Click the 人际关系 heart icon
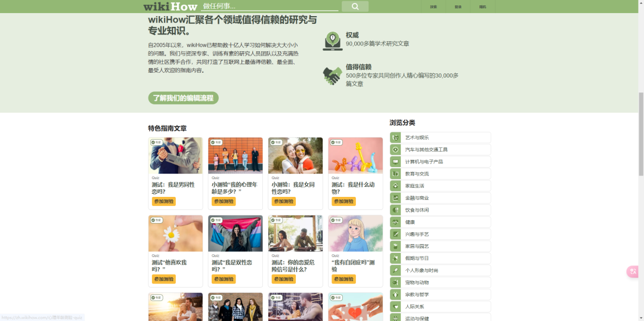This screenshot has width=644, height=321. click(395, 306)
